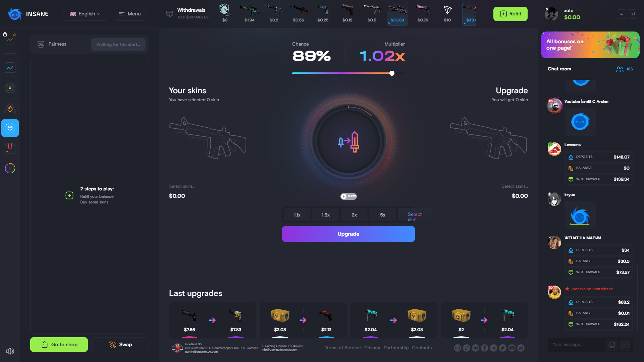Expand the English language dropdown

coord(85,14)
